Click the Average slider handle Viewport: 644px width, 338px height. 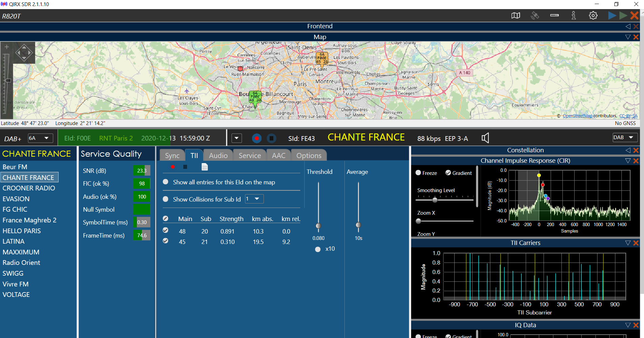pyautogui.click(x=358, y=225)
